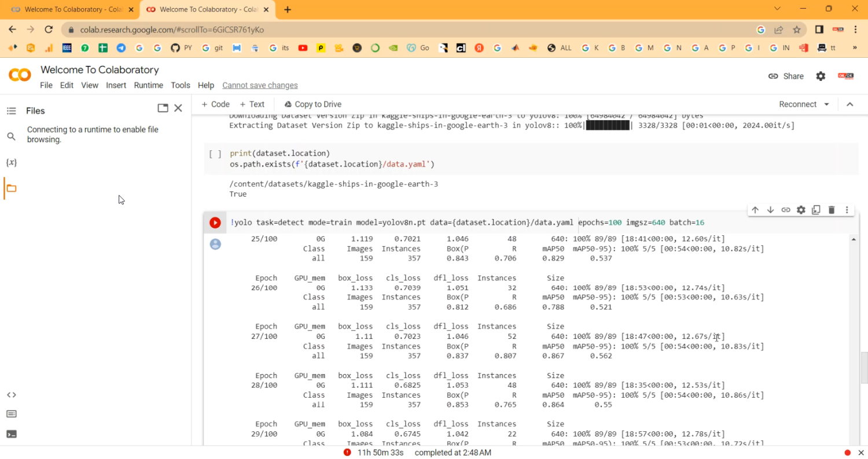Move the YOLO training cell down
Image resolution: width=868 pixels, height=459 pixels.
[x=770, y=210]
